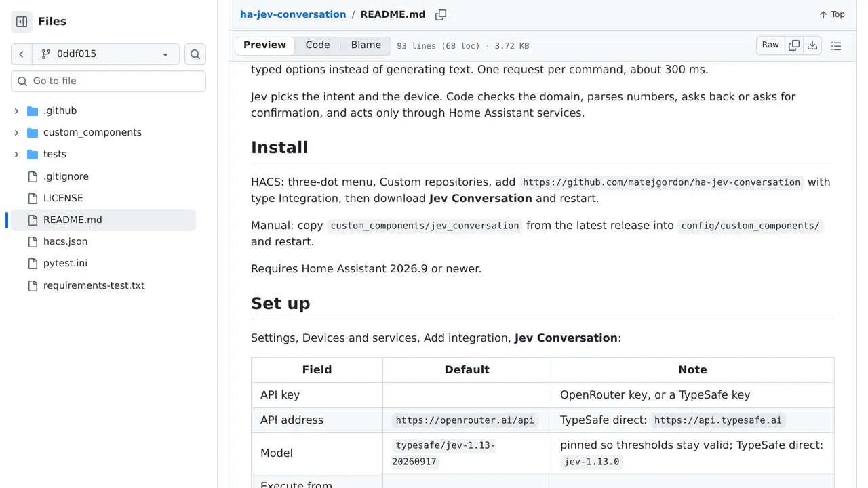868x488 pixels.
Task: Click the hacs.json file icon
Action: click(33, 241)
